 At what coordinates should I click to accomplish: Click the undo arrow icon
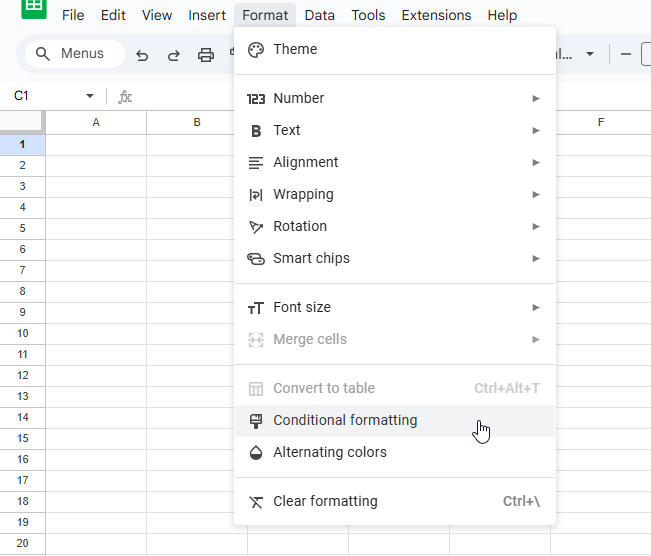coord(142,55)
